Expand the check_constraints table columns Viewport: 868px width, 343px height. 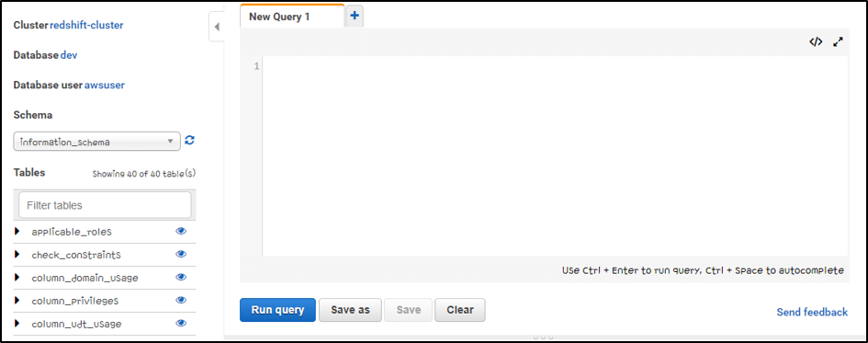pyautogui.click(x=17, y=255)
